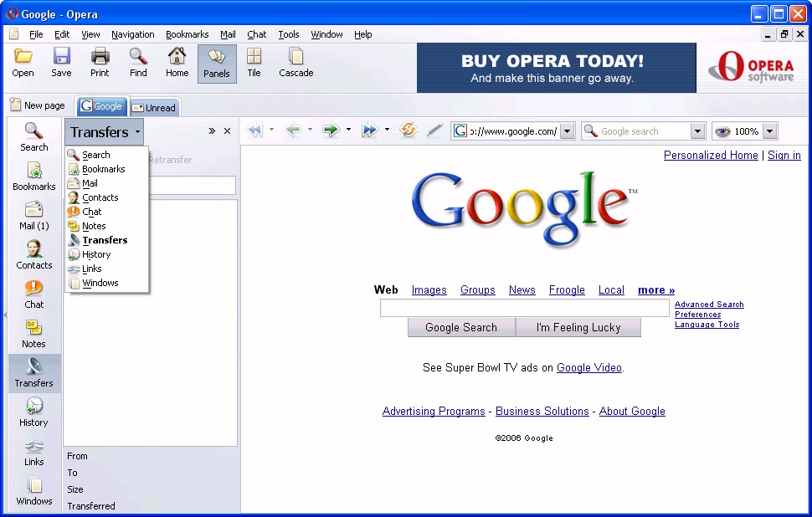This screenshot has width=812, height=517.
Task: Open the 100% zoom level dropdown
Action: [x=770, y=131]
